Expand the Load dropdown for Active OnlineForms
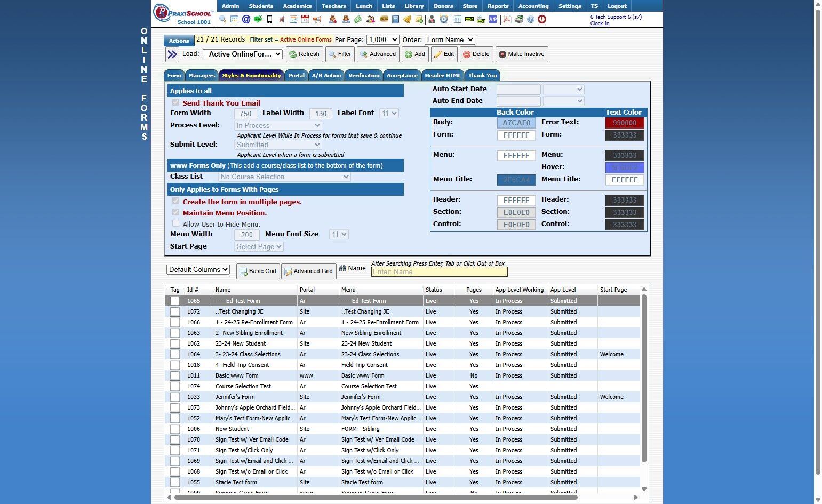This screenshot has width=822, height=504. coord(243,54)
